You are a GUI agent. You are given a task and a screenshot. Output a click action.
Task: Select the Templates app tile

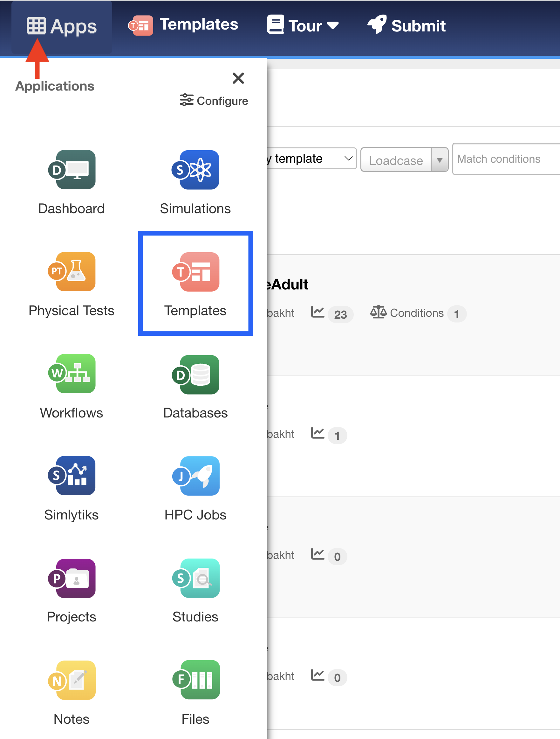(x=195, y=284)
